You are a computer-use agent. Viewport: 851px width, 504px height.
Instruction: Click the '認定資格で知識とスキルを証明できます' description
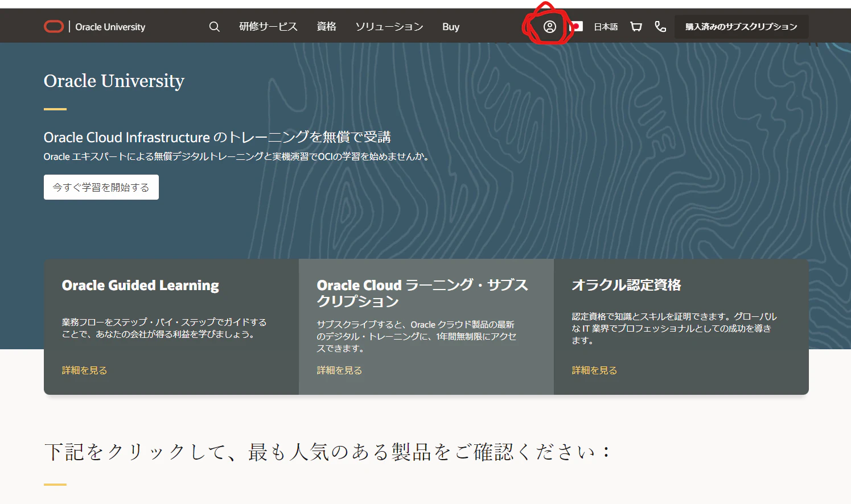(675, 328)
